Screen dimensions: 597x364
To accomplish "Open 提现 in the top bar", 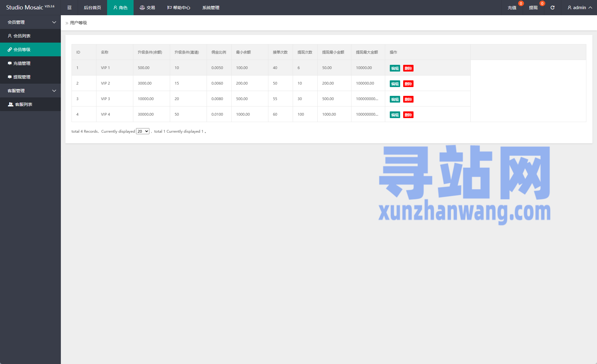I will tap(533, 8).
